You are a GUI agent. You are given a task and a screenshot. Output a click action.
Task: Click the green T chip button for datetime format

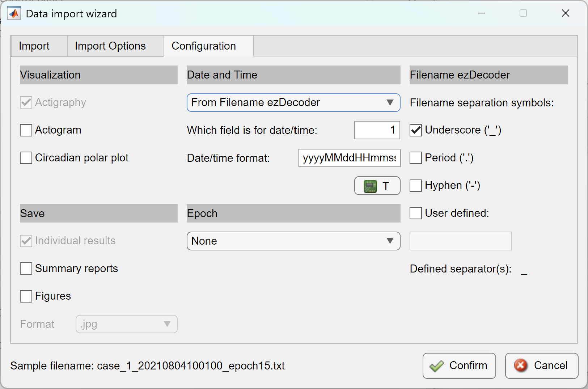(x=377, y=186)
